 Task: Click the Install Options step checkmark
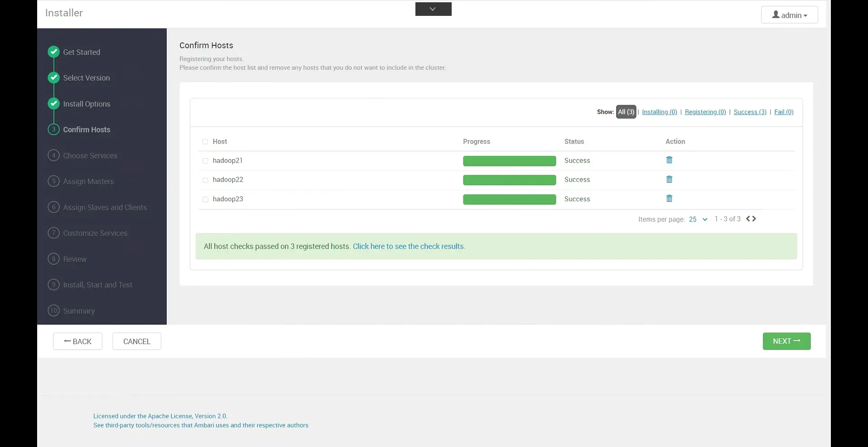point(53,104)
